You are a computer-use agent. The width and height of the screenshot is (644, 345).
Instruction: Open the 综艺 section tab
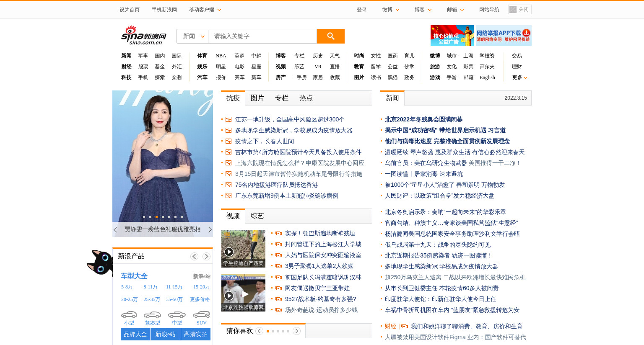(x=257, y=216)
